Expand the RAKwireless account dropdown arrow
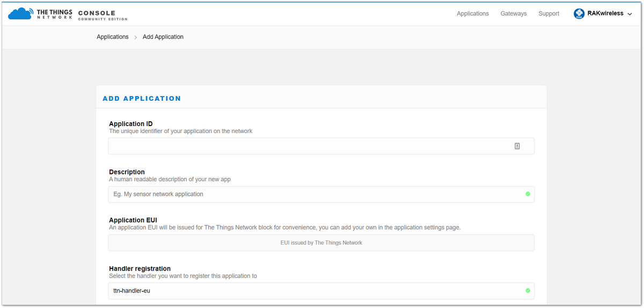Screen dimensions: 644x308 tap(630, 14)
